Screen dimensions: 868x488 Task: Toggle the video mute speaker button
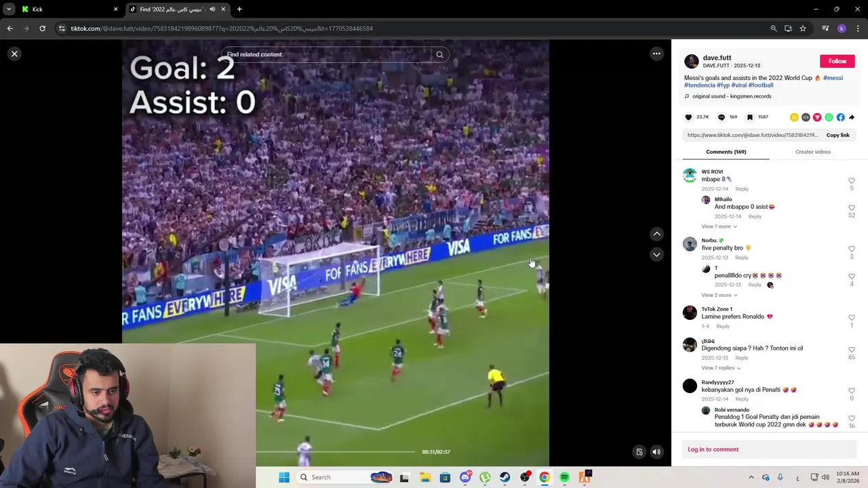[x=656, y=452]
